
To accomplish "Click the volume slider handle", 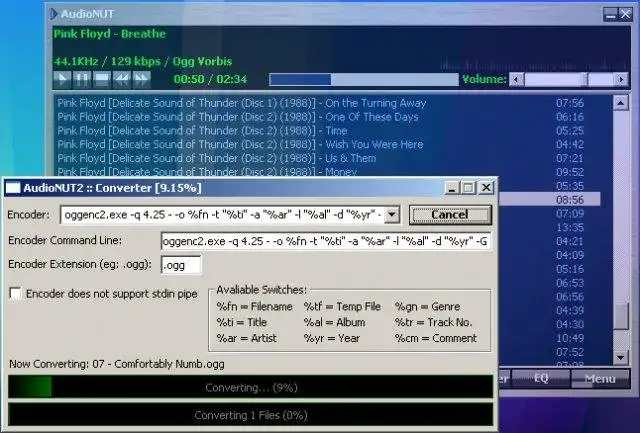I will pos(584,79).
